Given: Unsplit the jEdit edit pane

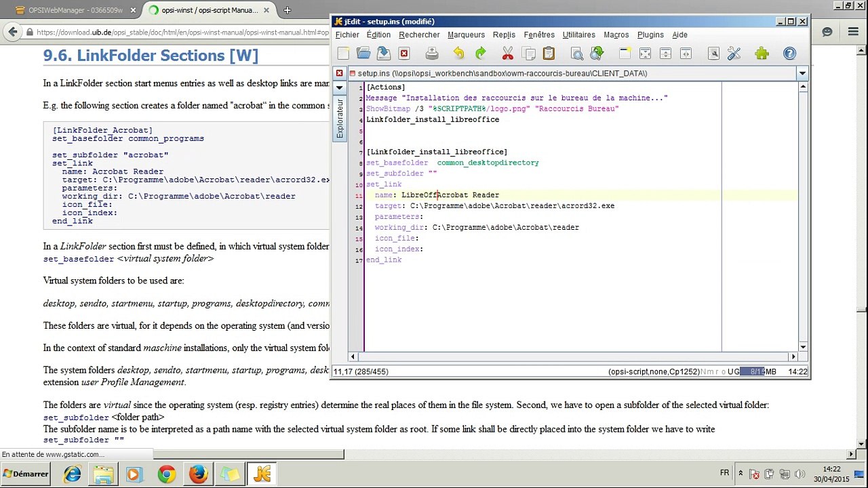Looking at the screenshot, I should pyautogui.click(x=645, y=54).
